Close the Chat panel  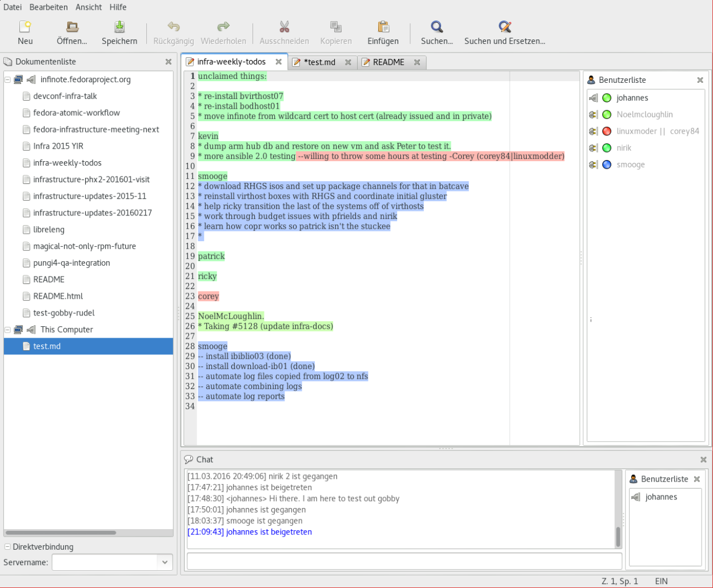(703, 459)
